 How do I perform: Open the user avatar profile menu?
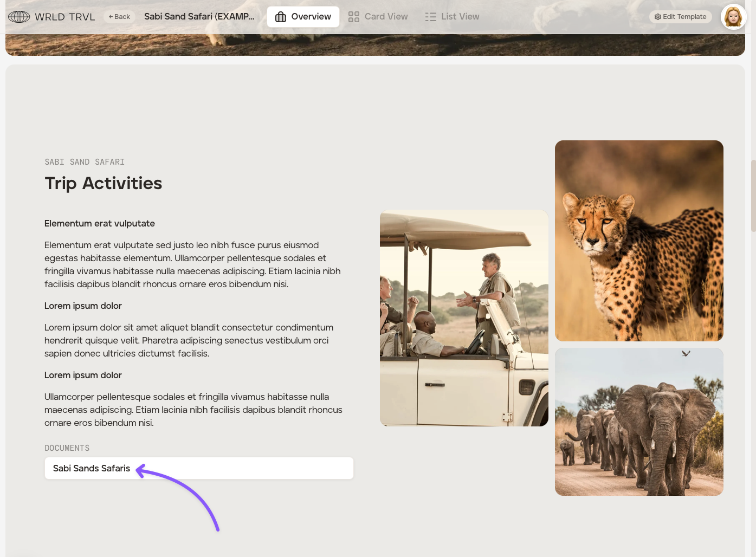(733, 17)
